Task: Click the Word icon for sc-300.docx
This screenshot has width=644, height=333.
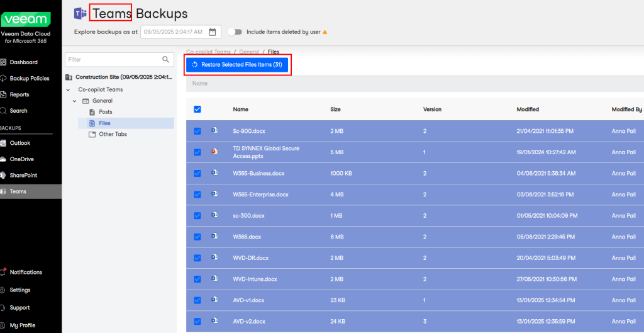Action: [x=214, y=215]
